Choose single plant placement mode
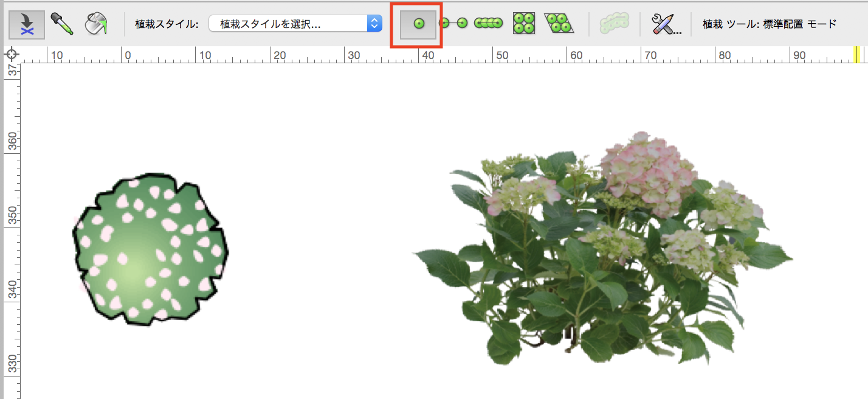 pos(418,24)
